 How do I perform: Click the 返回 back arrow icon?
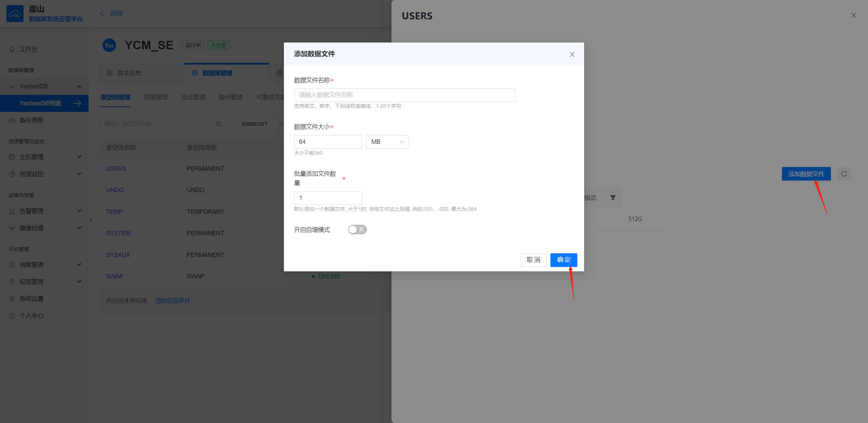(x=102, y=13)
